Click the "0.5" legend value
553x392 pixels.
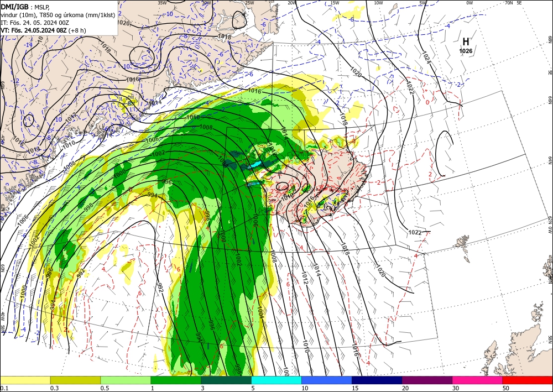point(104,388)
